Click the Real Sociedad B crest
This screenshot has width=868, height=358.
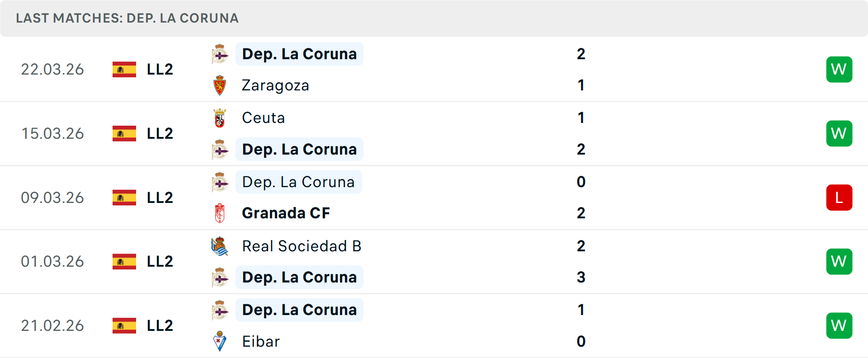tap(220, 246)
